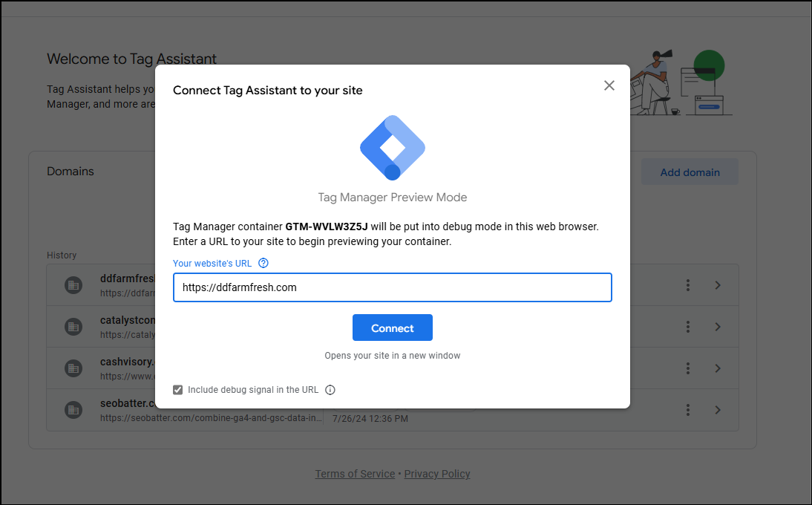Open the three-dot menu for seobatter row
812x505 pixels.
tap(688, 410)
